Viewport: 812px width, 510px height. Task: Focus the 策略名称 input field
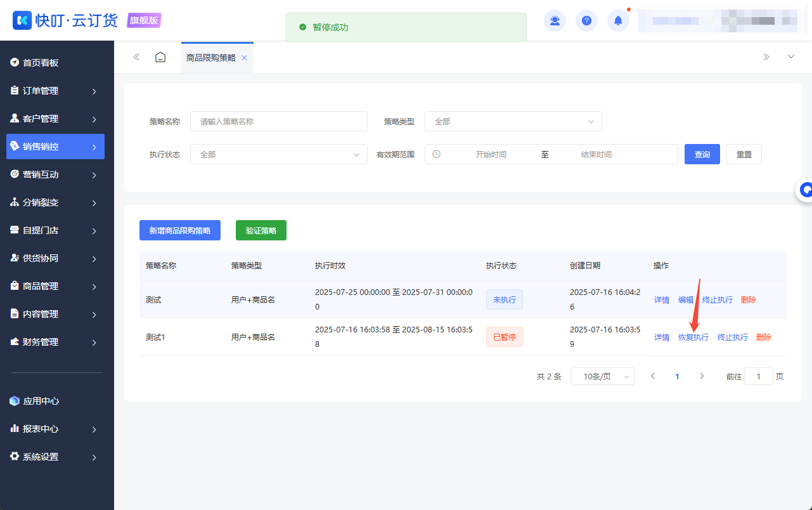coord(279,121)
